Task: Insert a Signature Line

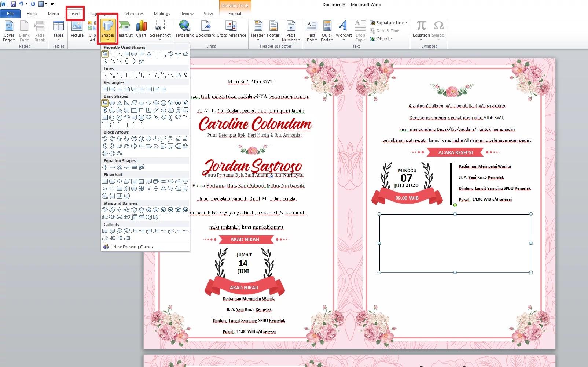Action: coord(388,22)
